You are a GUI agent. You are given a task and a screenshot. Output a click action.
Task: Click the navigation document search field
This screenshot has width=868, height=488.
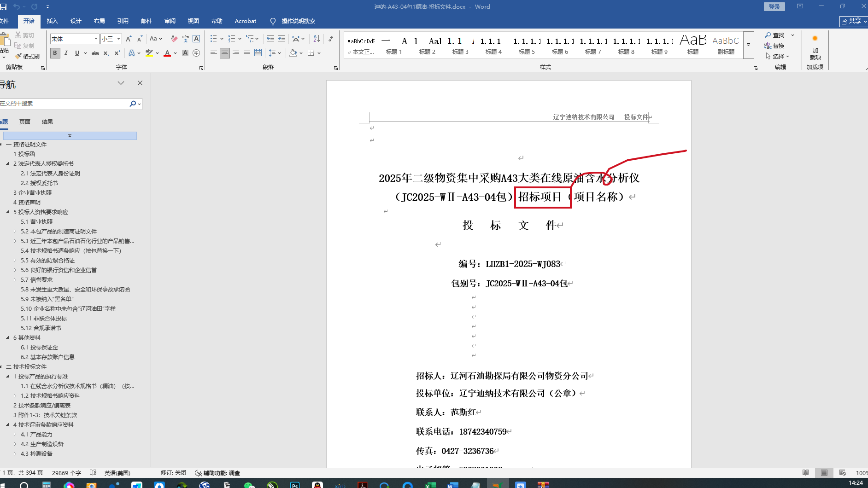65,104
